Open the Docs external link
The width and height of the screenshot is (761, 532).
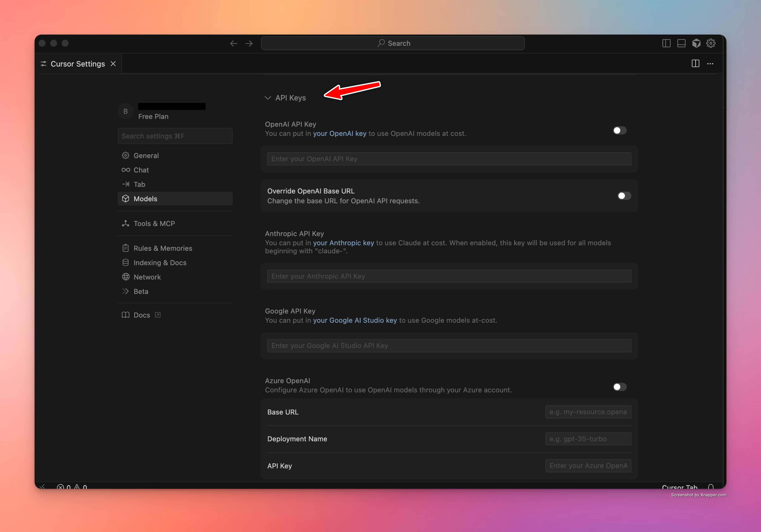pos(141,315)
